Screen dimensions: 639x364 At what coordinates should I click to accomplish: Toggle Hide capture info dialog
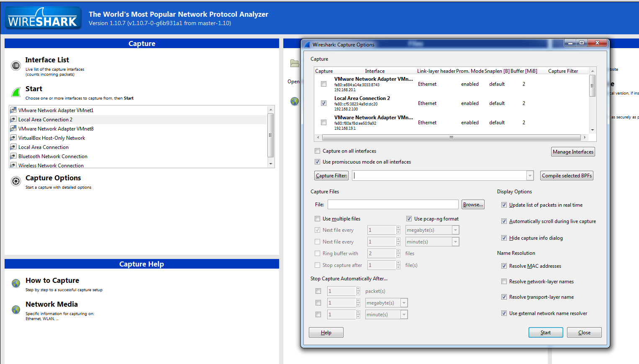pyautogui.click(x=504, y=238)
